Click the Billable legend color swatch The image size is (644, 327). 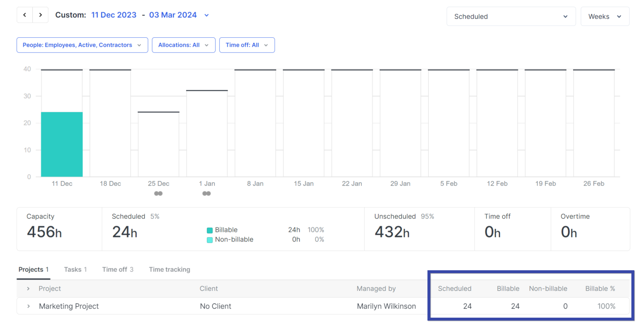pos(210,230)
